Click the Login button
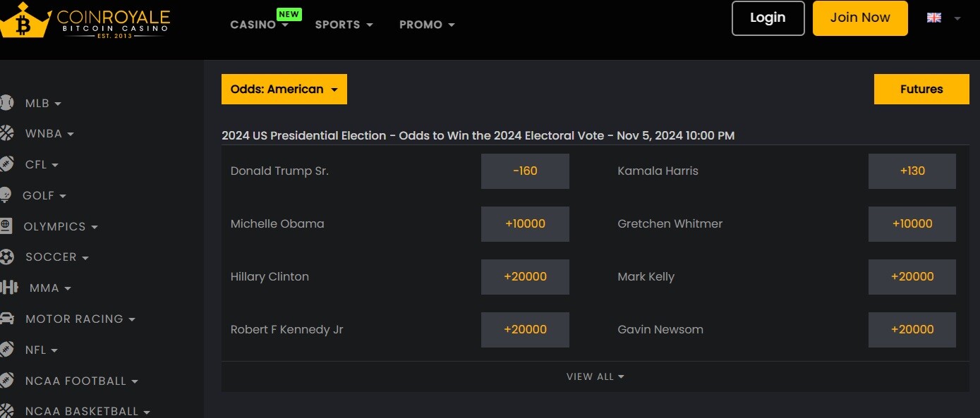This screenshot has width=980, height=418. 768,18
